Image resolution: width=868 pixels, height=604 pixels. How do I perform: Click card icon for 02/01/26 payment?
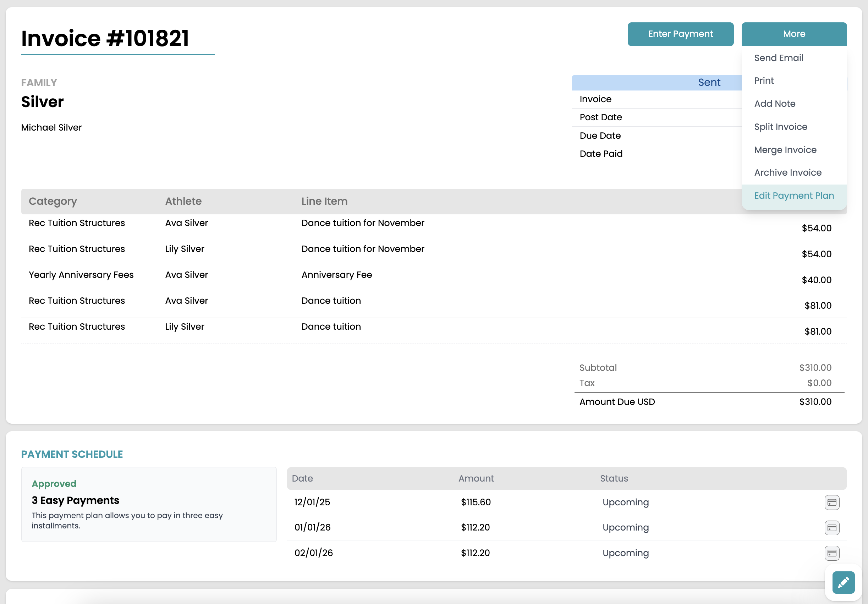[x=832, y=553]
